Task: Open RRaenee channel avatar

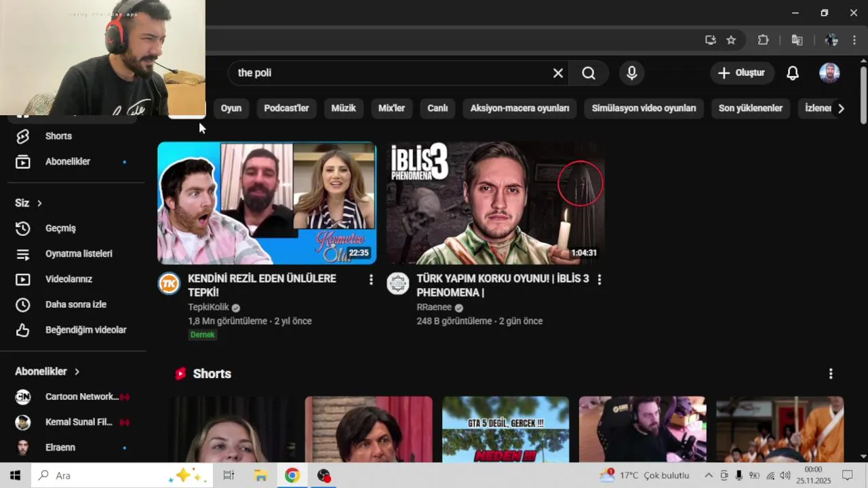Action: (398, 283)
